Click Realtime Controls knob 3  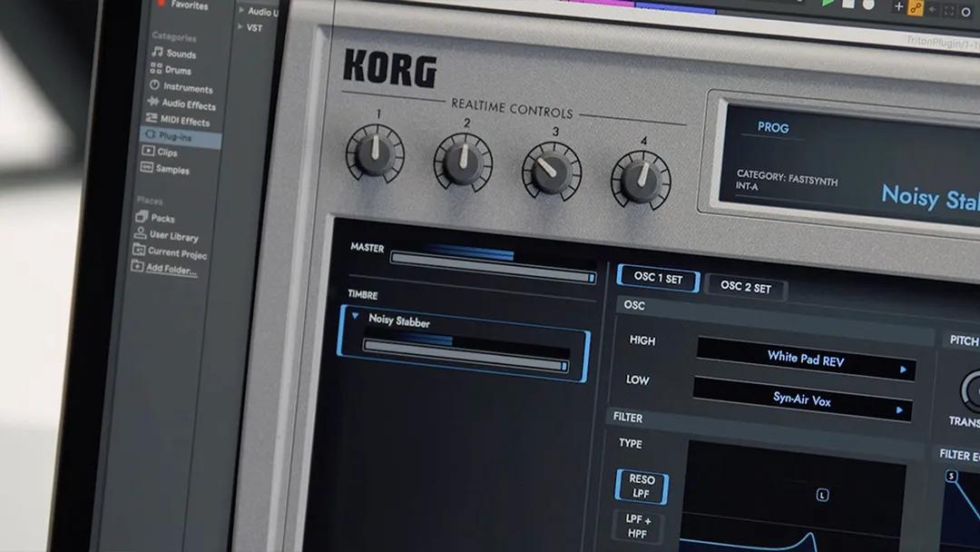pos(552,171)
